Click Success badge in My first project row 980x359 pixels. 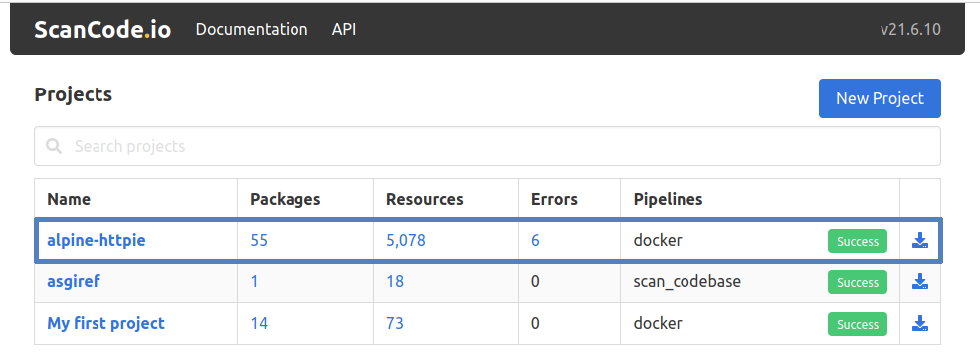[858, 324]
